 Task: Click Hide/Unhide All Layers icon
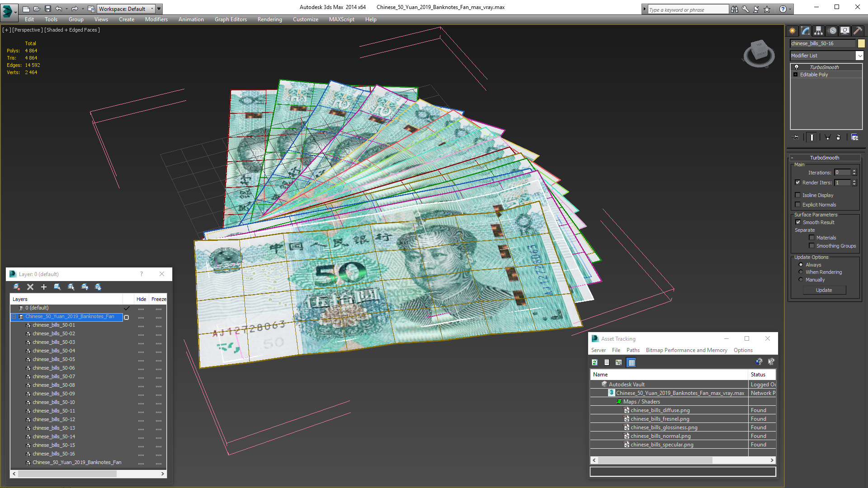click(x=85, y=287)
